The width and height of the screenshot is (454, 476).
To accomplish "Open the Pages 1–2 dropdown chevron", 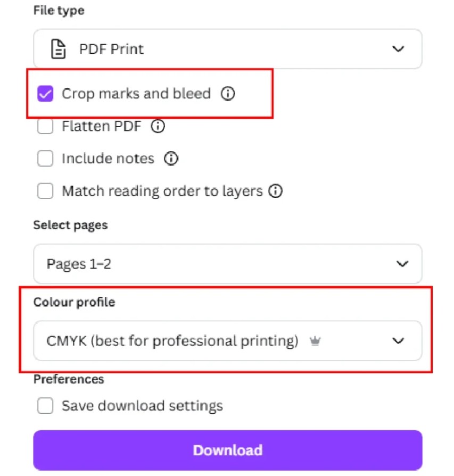I will (402, 263).
